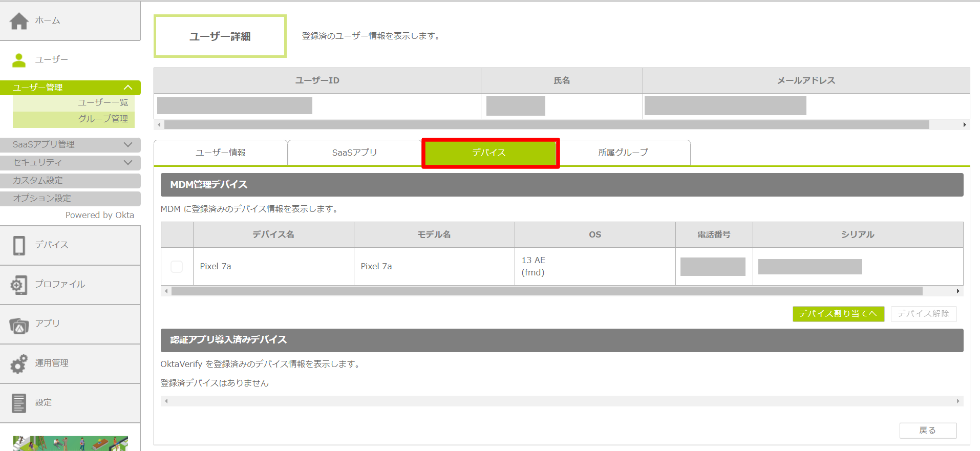
Task: Open ユーザー一覧 in the sidebar
Action: coord(103,103)
